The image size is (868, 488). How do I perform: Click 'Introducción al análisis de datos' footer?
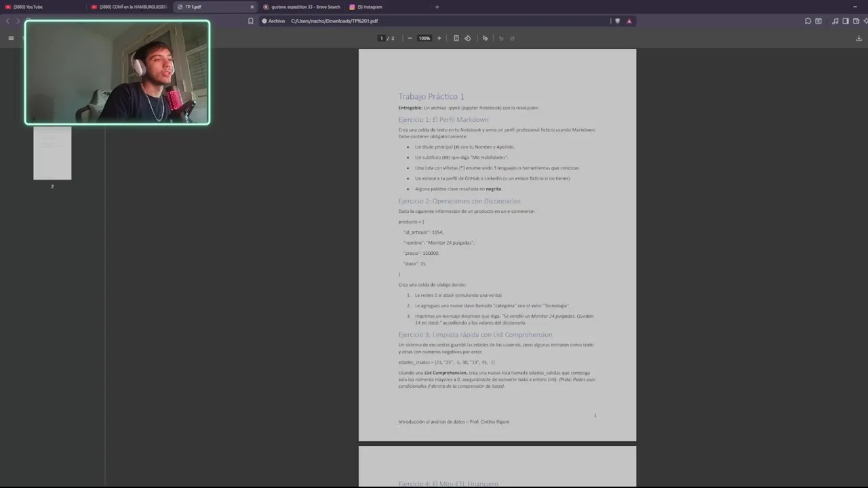pos(453,422)
